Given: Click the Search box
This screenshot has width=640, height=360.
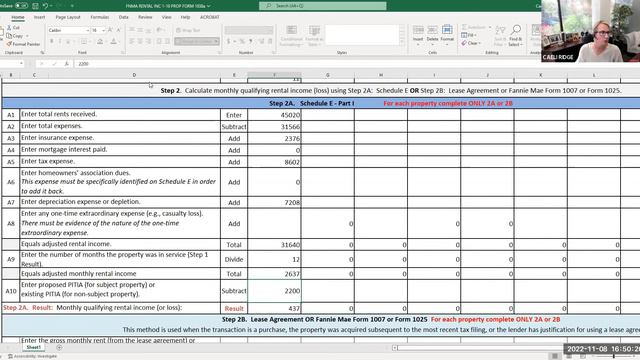Looking at the screenshot, I should [x=322, y=6].
